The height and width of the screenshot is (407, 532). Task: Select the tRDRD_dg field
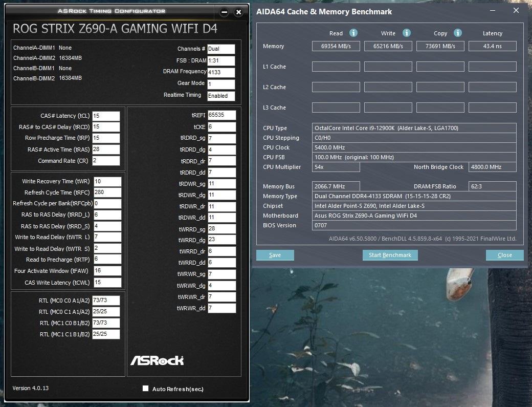point(222,149)
